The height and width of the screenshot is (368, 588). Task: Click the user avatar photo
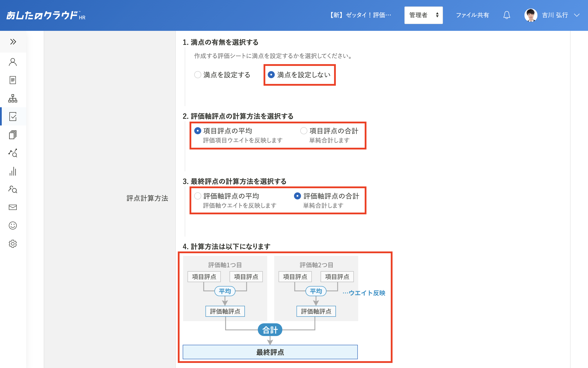coord(531,15)
